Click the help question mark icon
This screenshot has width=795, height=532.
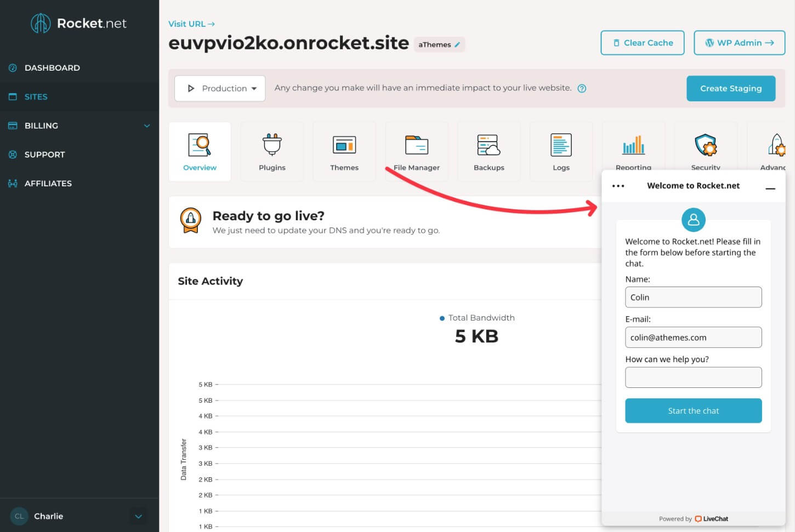(x=582, y=88)
